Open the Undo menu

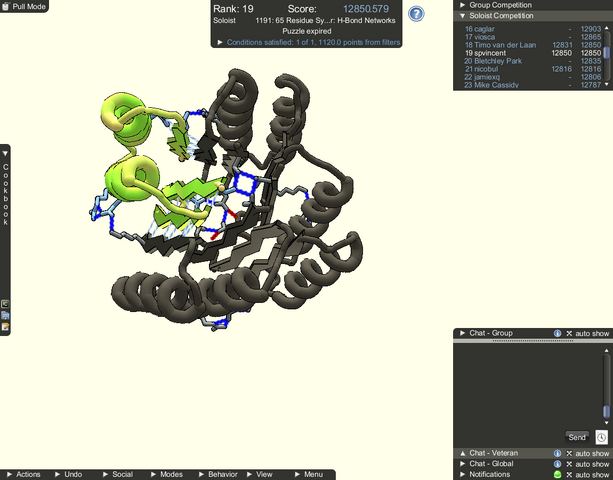pos(68,475)
